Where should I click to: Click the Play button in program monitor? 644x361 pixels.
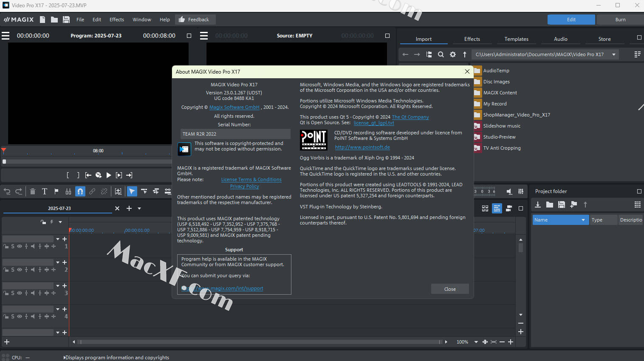pyautogui.click(x=109, y=175)
